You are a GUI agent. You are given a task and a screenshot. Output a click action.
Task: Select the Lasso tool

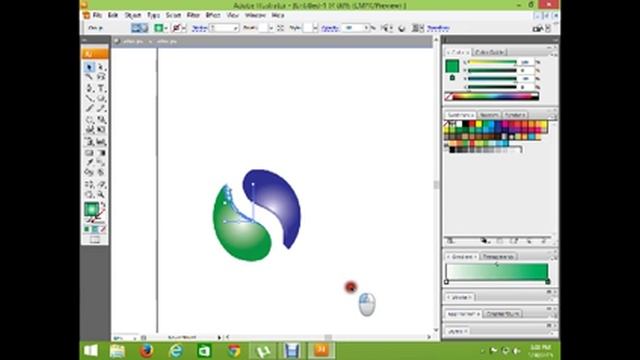pos(101,77)
